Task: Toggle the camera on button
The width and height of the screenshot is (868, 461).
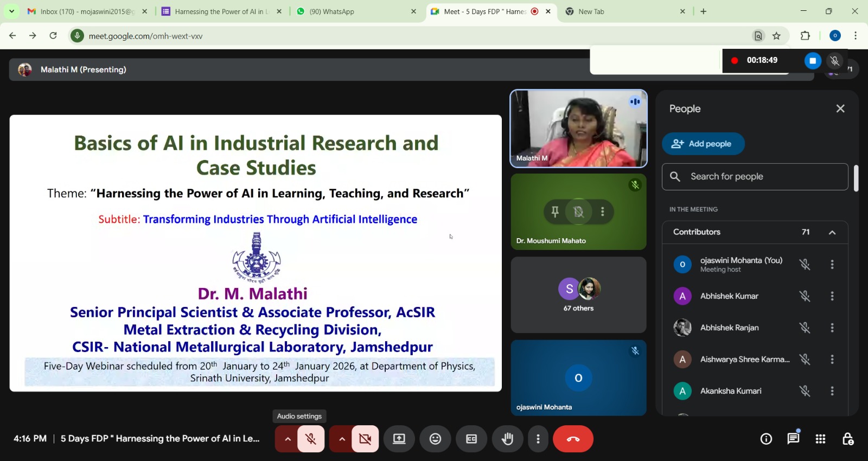Action: point(365,439)
